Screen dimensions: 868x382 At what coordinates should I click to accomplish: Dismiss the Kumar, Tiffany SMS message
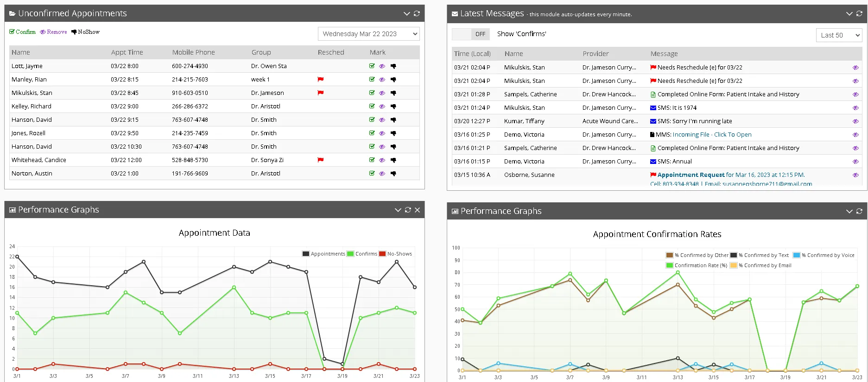pyautogui.click(x=855, y=121)
